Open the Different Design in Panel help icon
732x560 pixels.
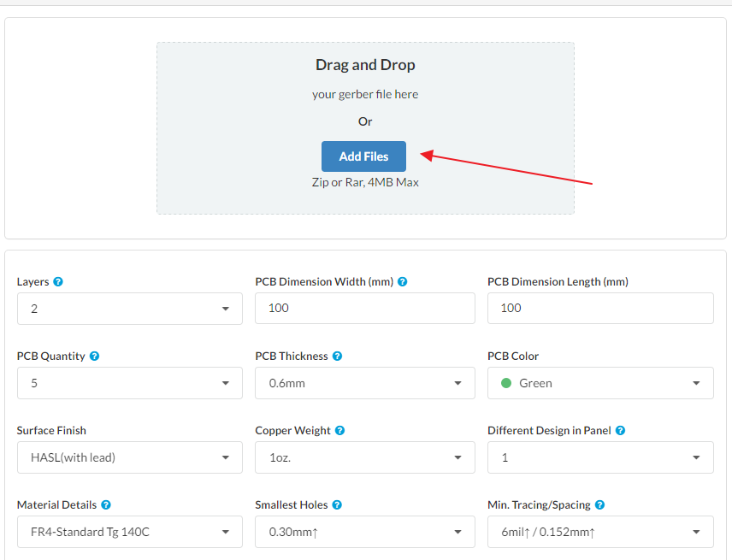pyautogui.click(x=620, y=430)
